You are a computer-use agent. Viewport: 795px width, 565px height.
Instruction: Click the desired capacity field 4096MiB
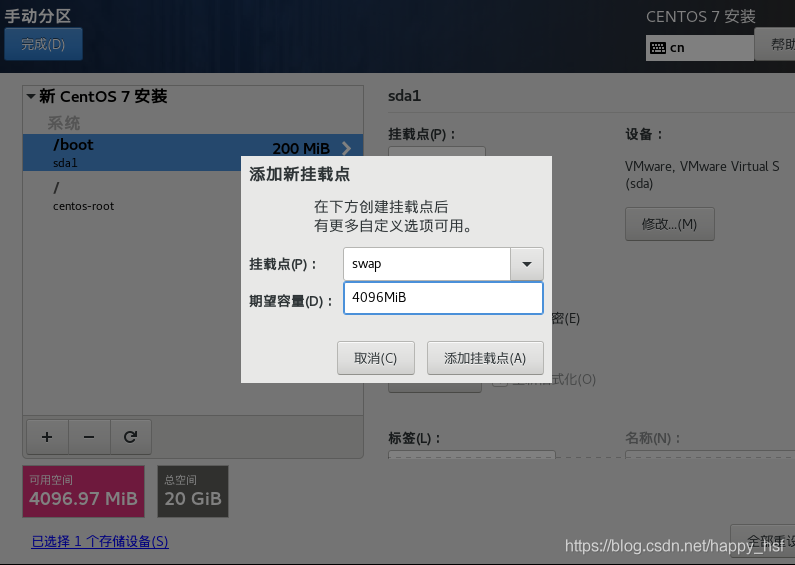[443, 298]
